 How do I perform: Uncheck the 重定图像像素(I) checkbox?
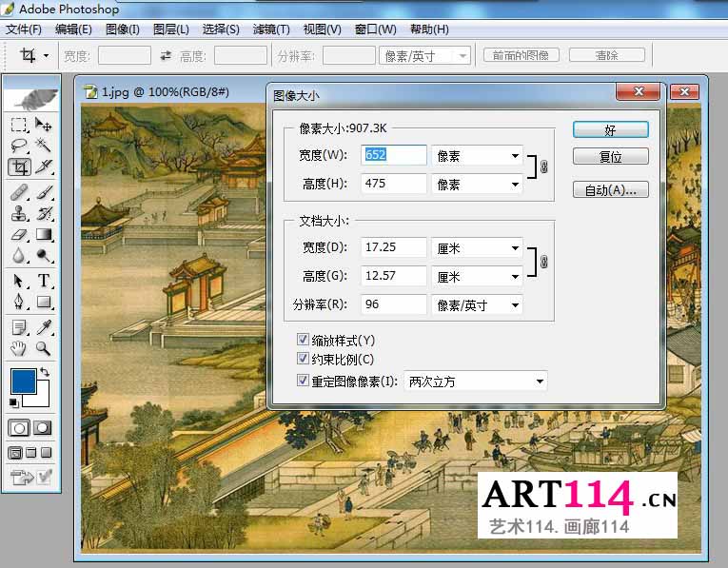click(303, 381)
